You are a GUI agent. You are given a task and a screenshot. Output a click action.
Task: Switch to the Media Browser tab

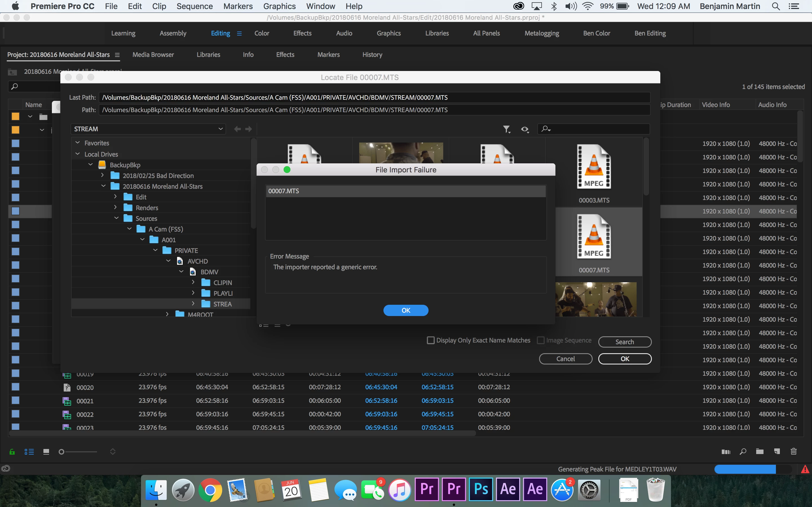click(153, 55)
